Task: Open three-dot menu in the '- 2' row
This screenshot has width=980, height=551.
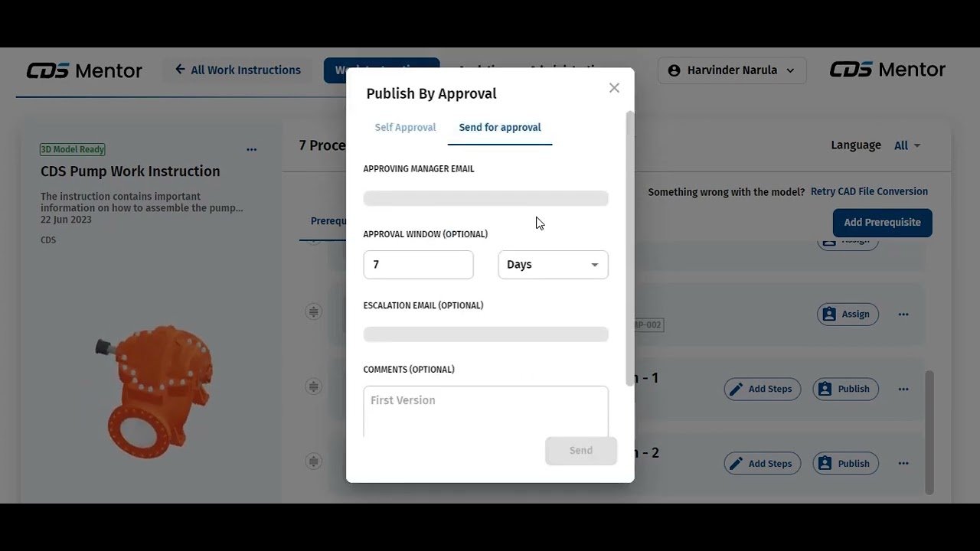Action: tap(903, 464)
